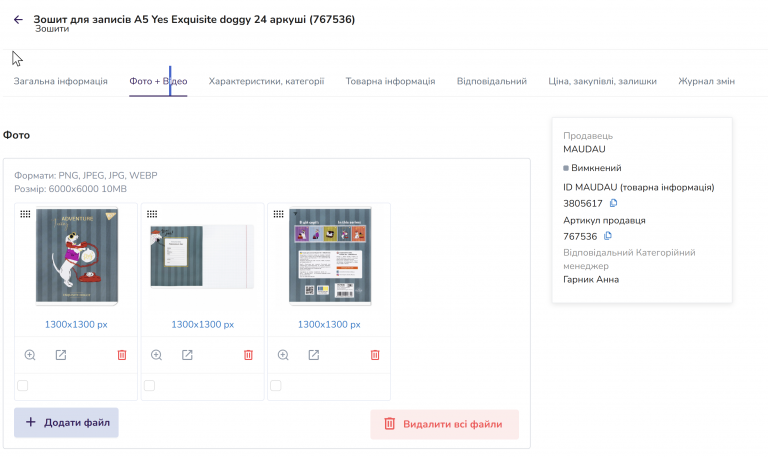
Task: Copy seller article 767536 to clipboard
Action: pos(608,236)
